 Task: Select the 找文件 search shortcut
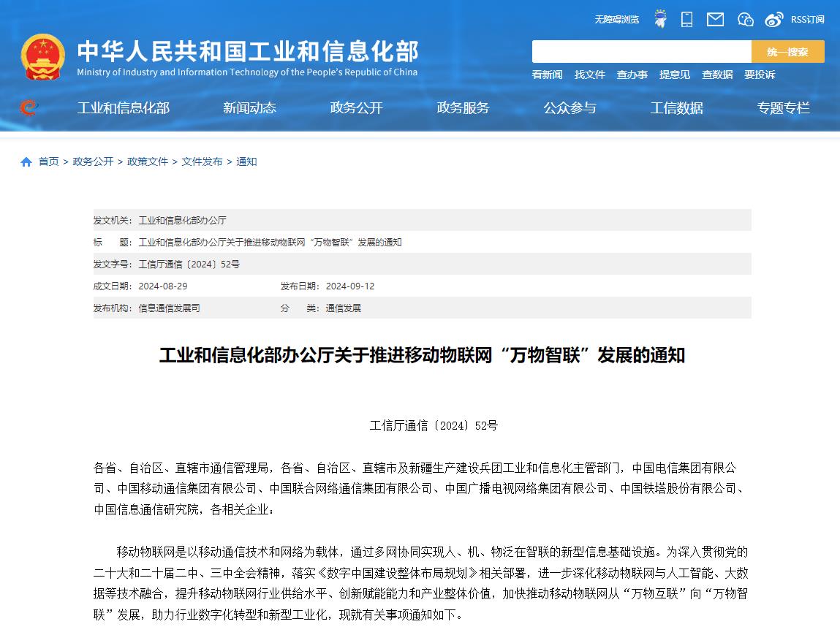590,75
